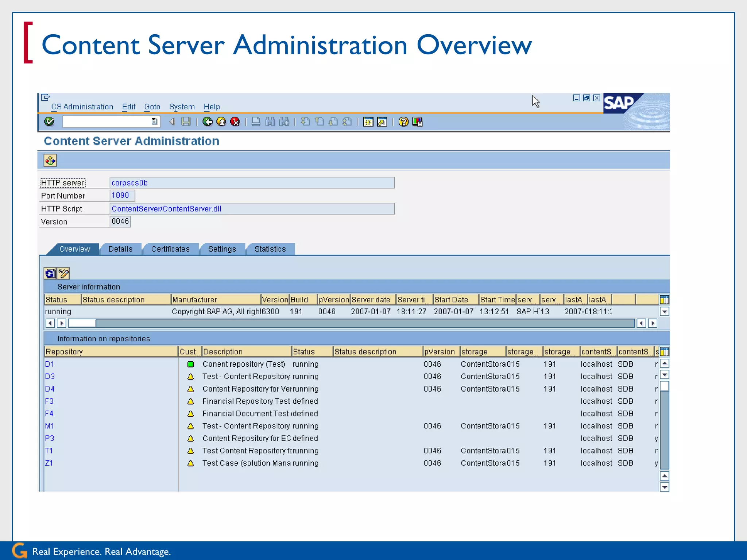Click the Customize Local Layout icon
747x560 pixels.
(x=417, y=122)
